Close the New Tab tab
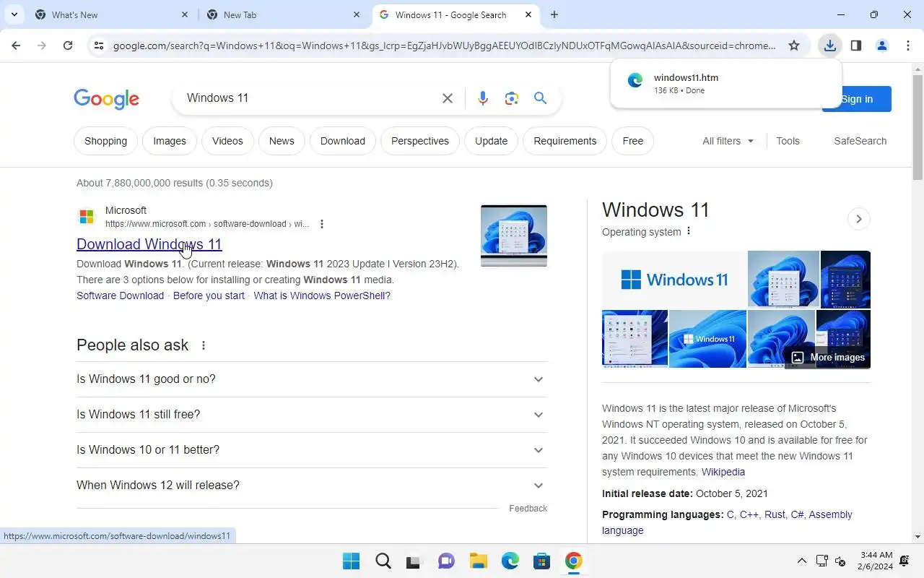This screenshot has height=578, width=924. tap(357, 14)
